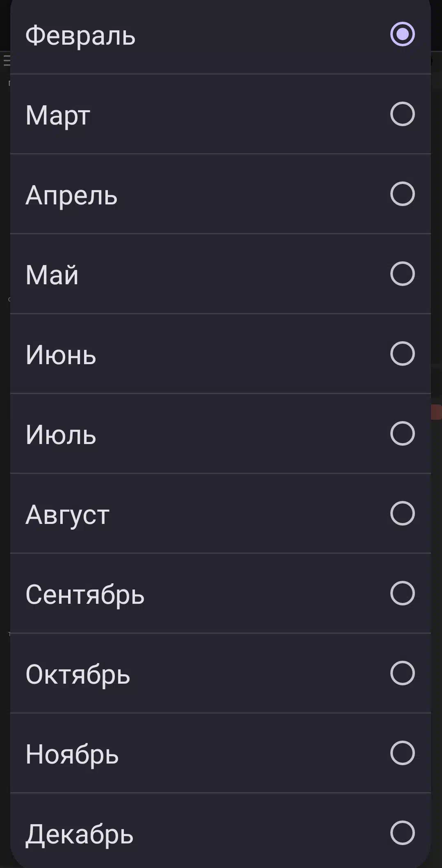Tap the Март month label text
The height and width of the screenshot is (868, 442).
click(x=58, y=115)
